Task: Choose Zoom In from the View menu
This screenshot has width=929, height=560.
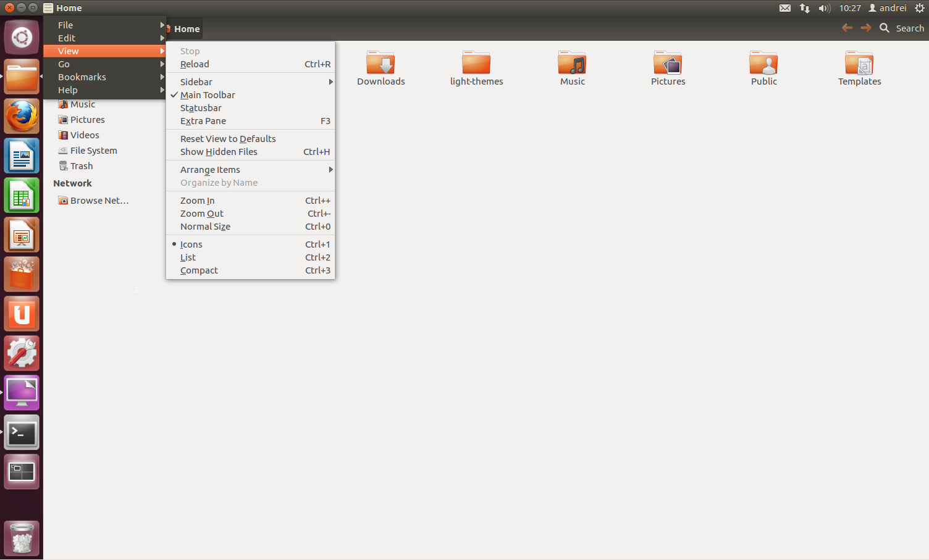Action: pyautogui.click(x=197, y=200)
